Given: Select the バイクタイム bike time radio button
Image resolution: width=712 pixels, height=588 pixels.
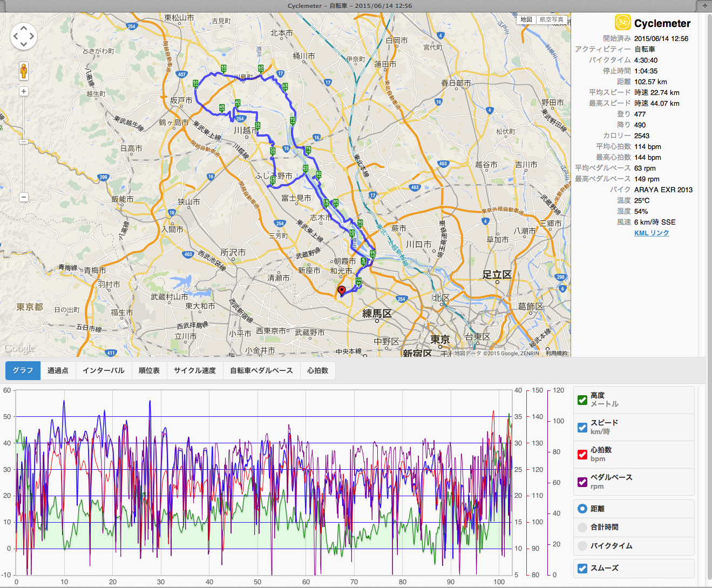Looking at the screenshot, I should point(582,546).
